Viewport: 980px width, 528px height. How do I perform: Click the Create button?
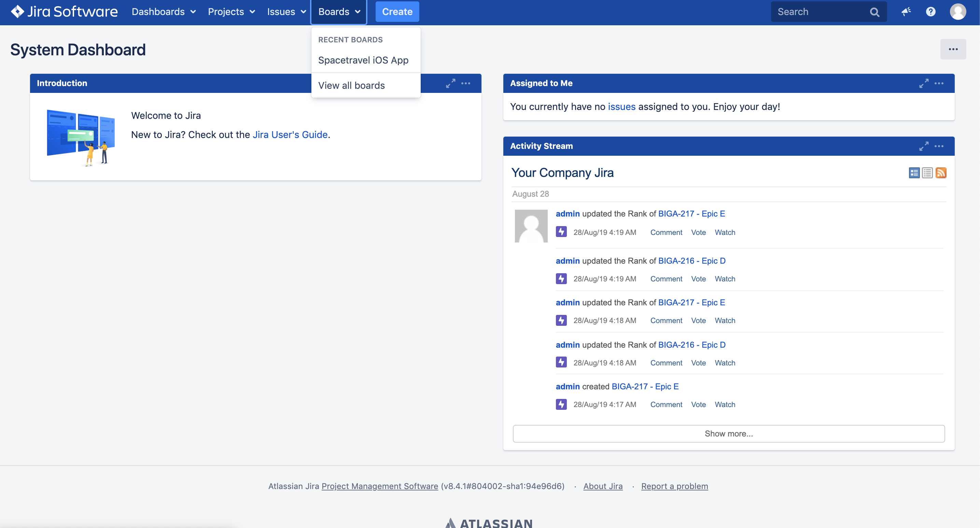[397, 12]
